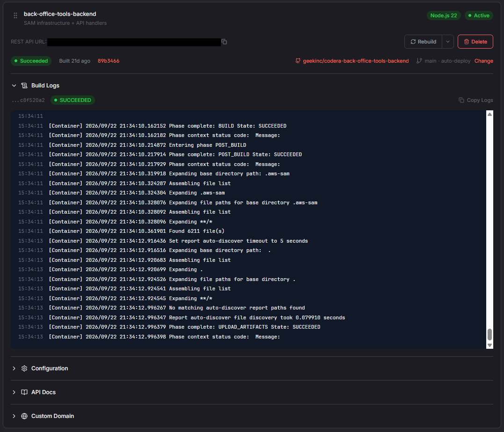The height and width of the screenshot is (432, 504).
Task: Click build ID ...c8f520a2
Action: (28, 100)
